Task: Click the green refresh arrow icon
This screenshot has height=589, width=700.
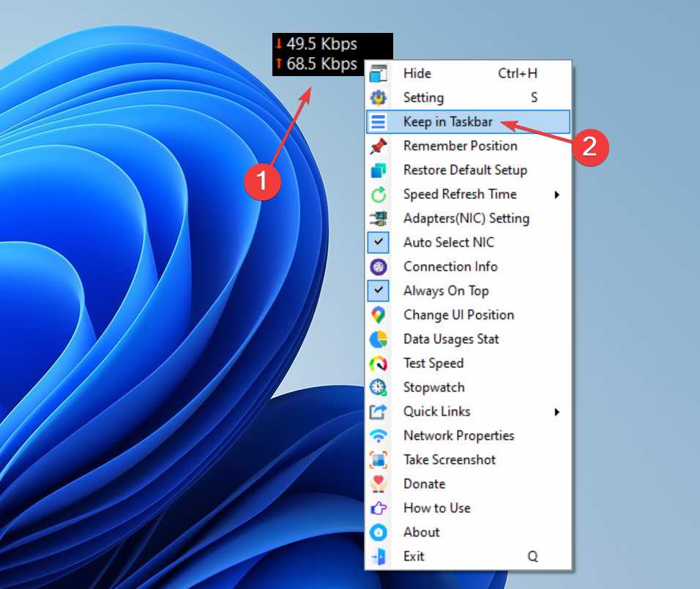Action: pyautogui.click(x=378, y=195)
